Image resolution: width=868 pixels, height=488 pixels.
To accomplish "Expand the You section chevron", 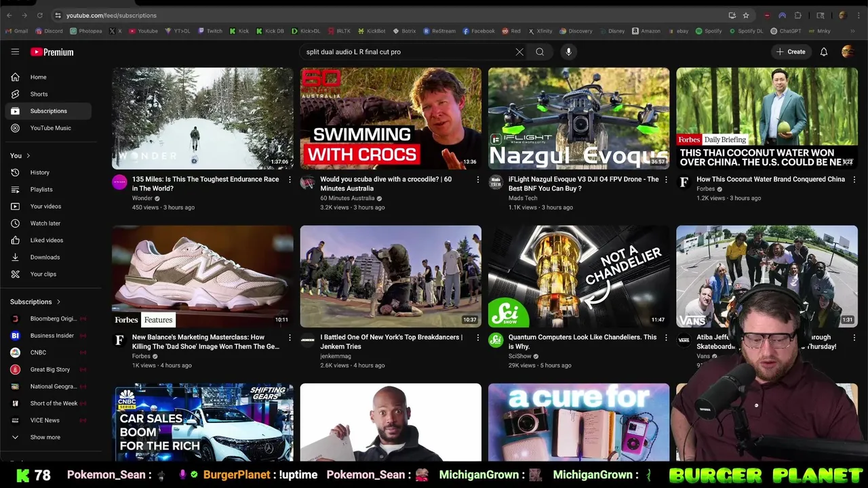I will pos(28,156).
